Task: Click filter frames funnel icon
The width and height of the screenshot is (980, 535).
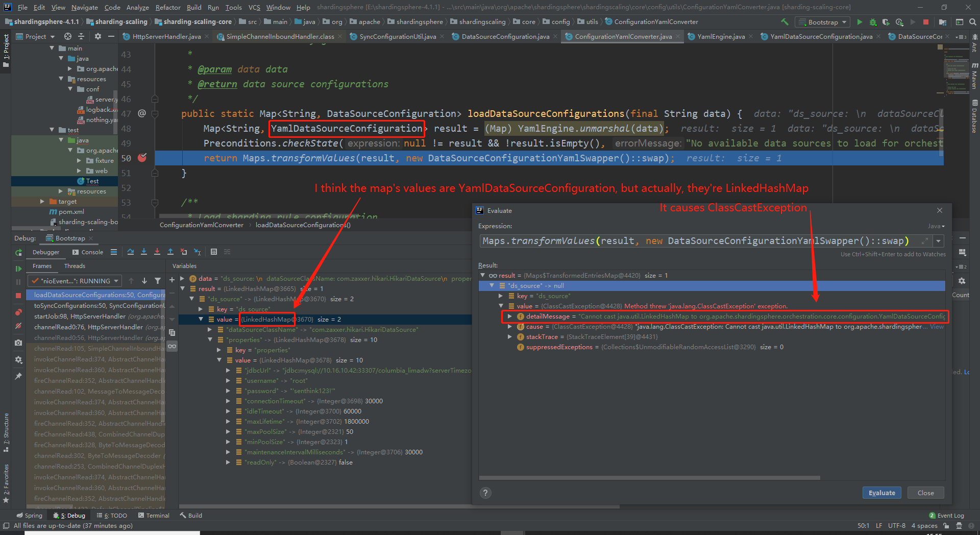Action: tap(158, 281)
